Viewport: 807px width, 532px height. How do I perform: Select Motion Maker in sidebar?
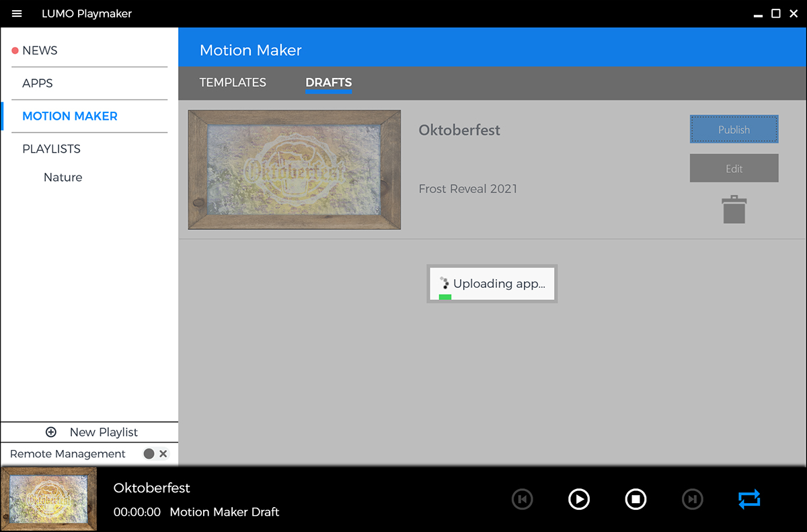(x=70, y=116)
